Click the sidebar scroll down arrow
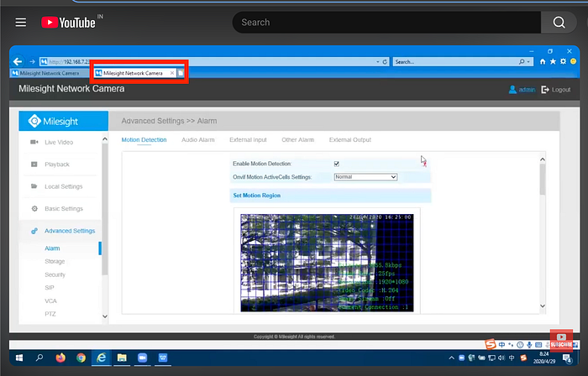 [105, 316]
